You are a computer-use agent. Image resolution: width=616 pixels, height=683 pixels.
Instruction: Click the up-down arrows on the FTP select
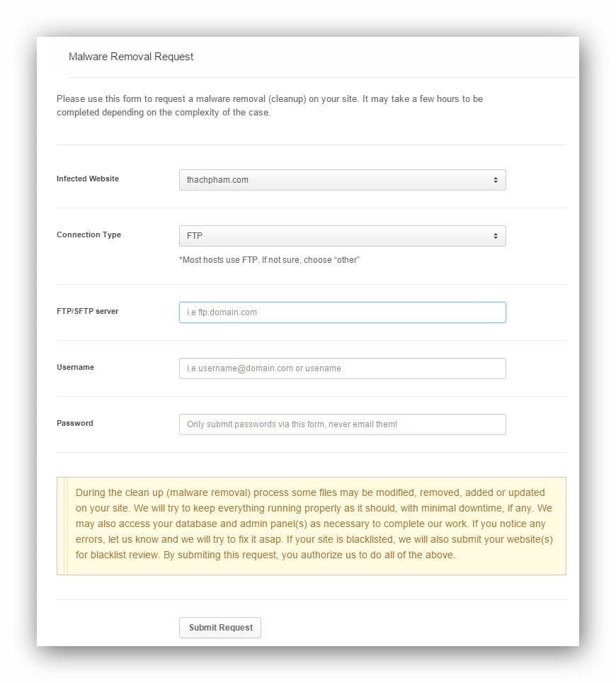(496, 236)
